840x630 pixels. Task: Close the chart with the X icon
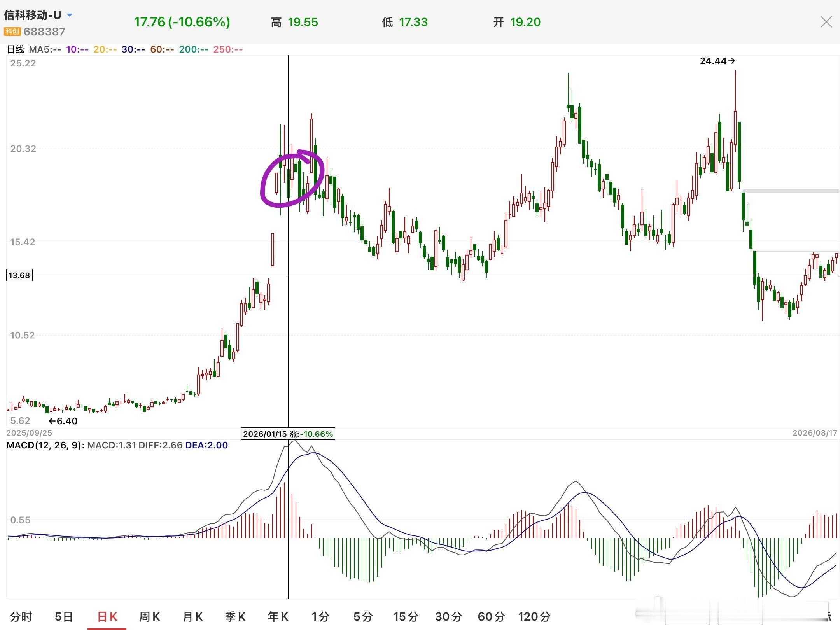coord(826,22)
